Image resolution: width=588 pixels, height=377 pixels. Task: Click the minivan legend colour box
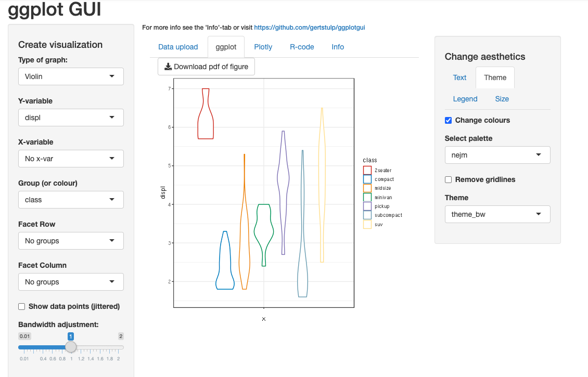point(367,197)
